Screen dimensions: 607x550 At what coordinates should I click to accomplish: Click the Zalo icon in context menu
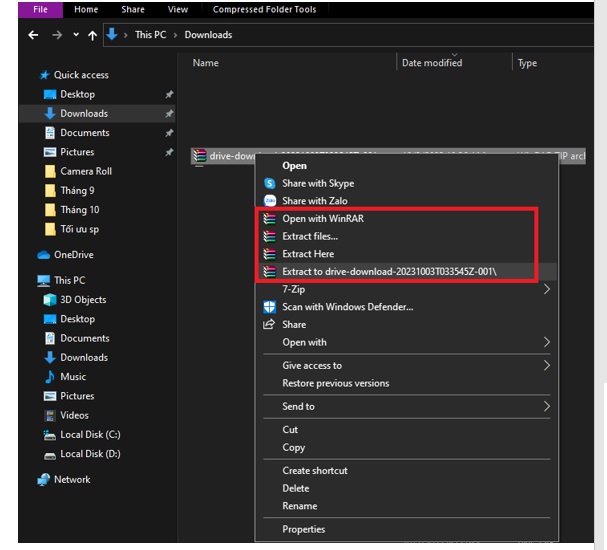(269, 201)
